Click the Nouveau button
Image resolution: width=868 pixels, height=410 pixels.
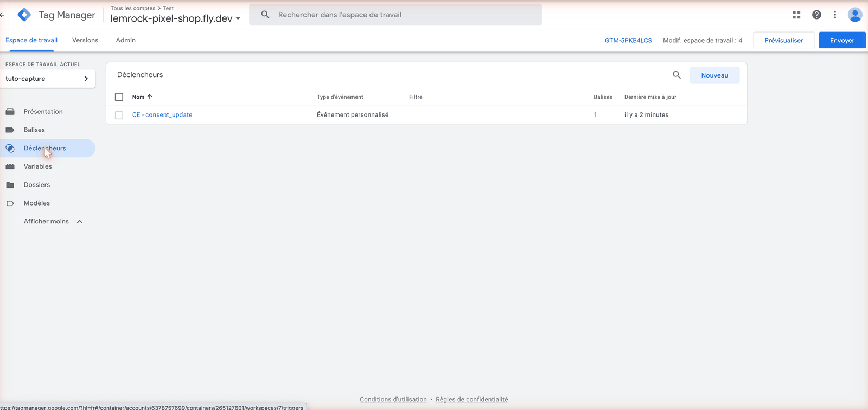pyautogui.click(x=714, y=75)
